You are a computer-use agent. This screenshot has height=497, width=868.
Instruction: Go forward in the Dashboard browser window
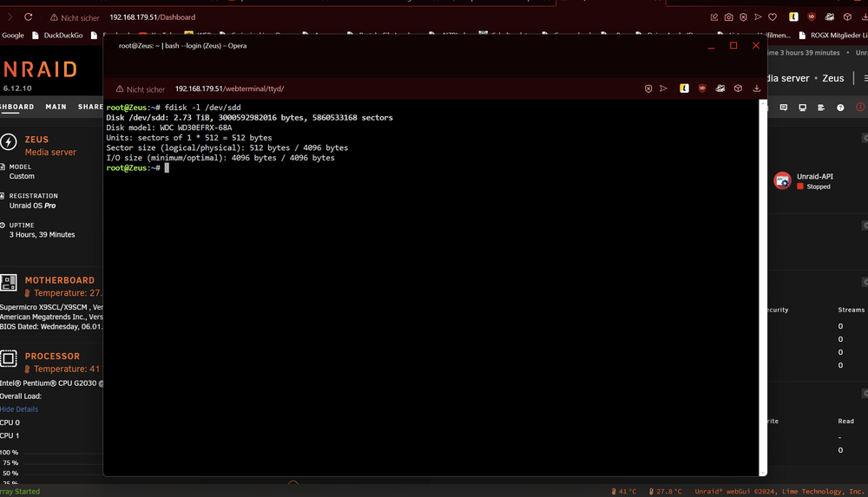coord(10,17)
